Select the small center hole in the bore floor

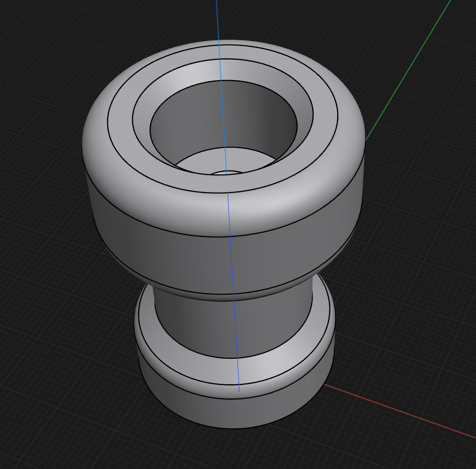tap(226, 173)
